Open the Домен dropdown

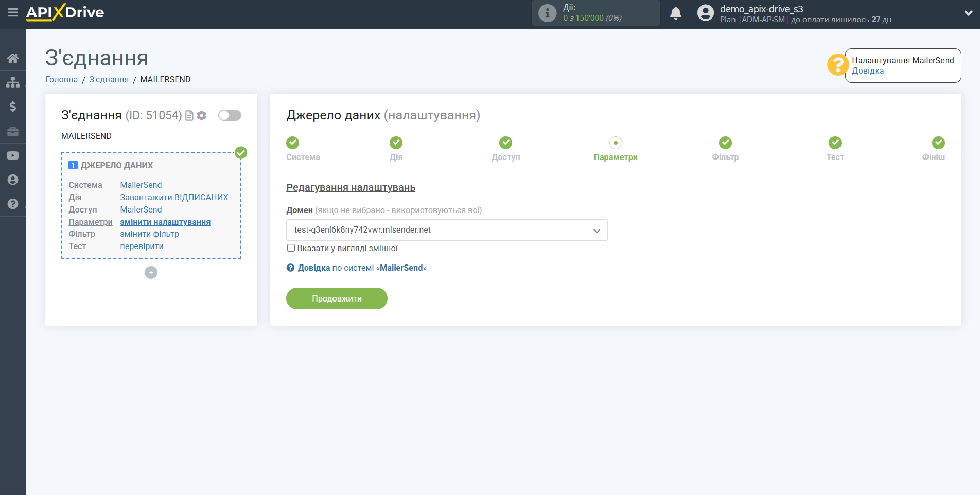tap(447, 230)
